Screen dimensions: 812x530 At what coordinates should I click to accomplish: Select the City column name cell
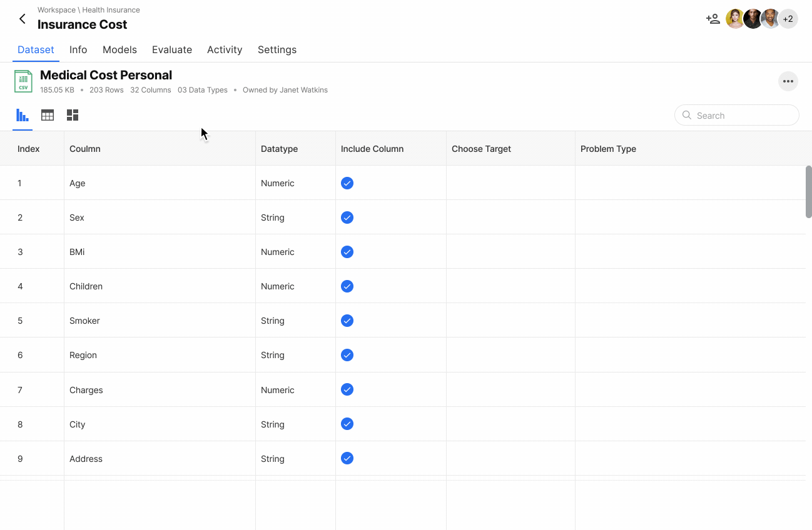coord(160,424)
